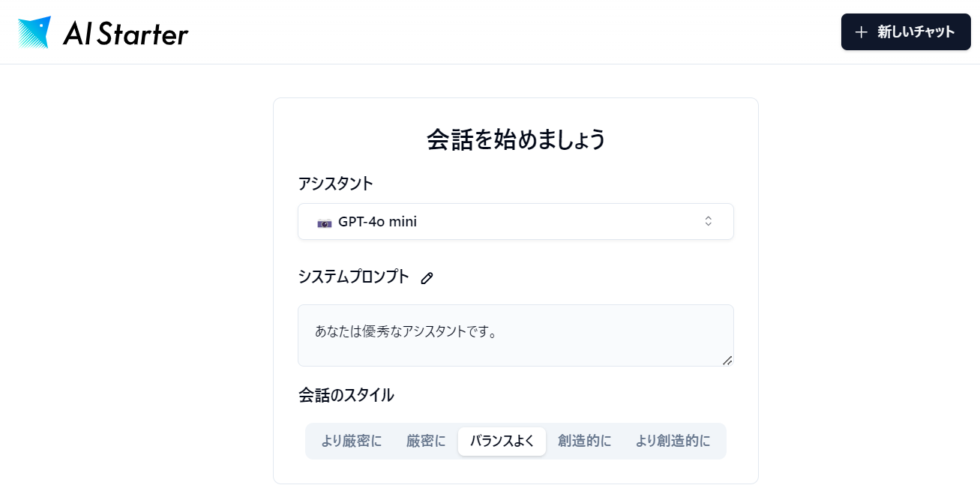This screenshot has width=980, height=485.
Task: Click the 会話のスタイル section label
Action: (x=346, y=395)
